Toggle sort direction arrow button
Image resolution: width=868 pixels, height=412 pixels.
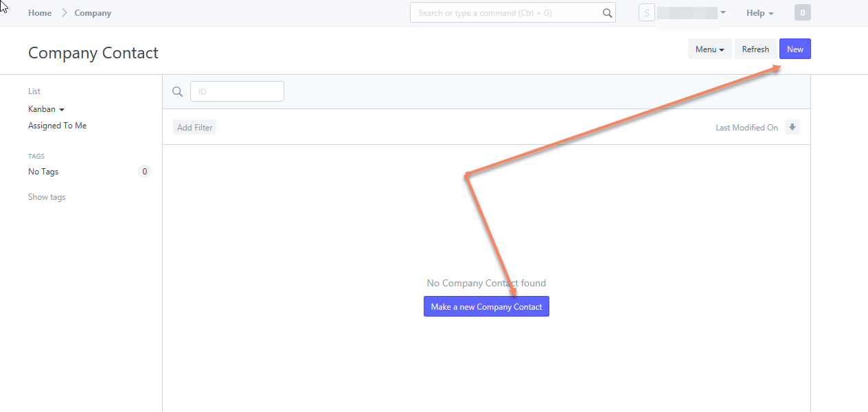pos(792,127)
